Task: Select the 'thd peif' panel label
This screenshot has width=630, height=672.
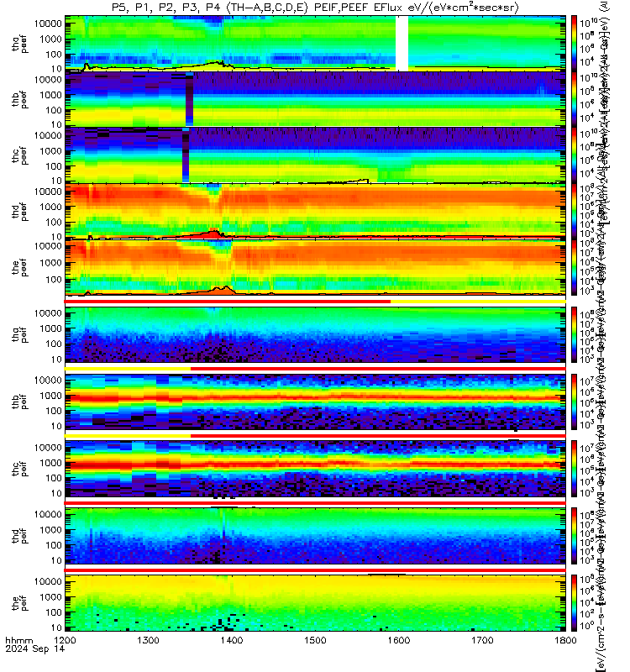Action: pos(19,536)
